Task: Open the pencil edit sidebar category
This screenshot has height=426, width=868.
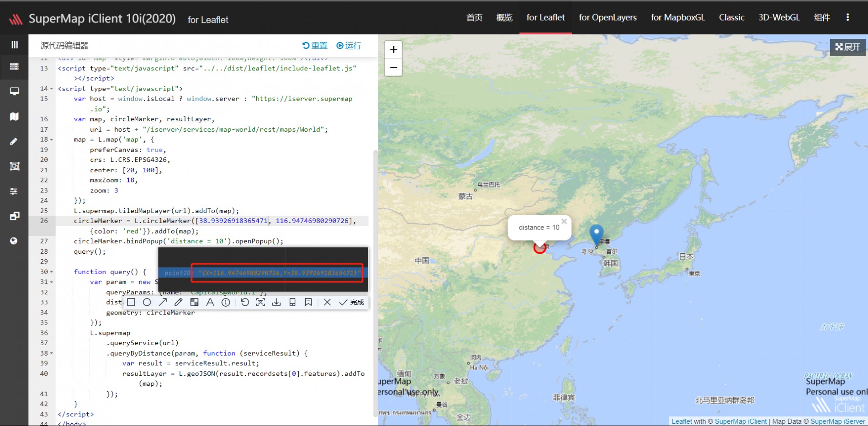Action: (x=14, y=141)
